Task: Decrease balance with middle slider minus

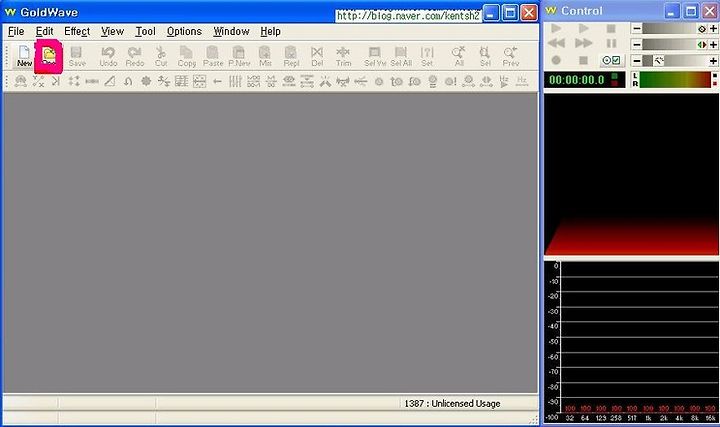Action: tap(636, 45)
